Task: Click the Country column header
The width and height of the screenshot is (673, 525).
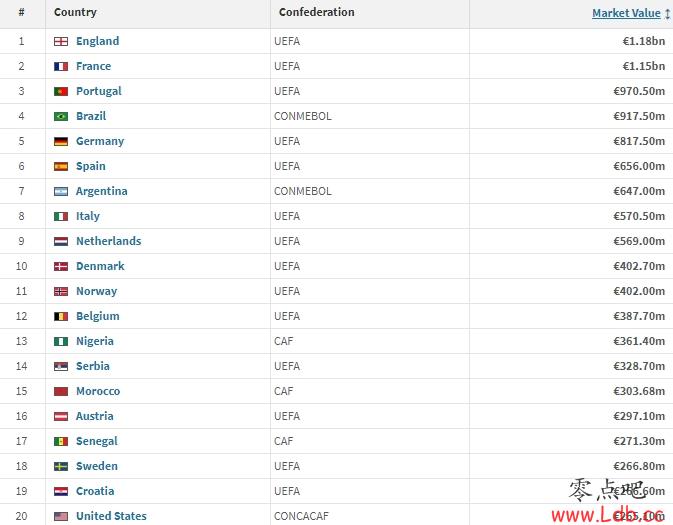Action: coord(75,12)
